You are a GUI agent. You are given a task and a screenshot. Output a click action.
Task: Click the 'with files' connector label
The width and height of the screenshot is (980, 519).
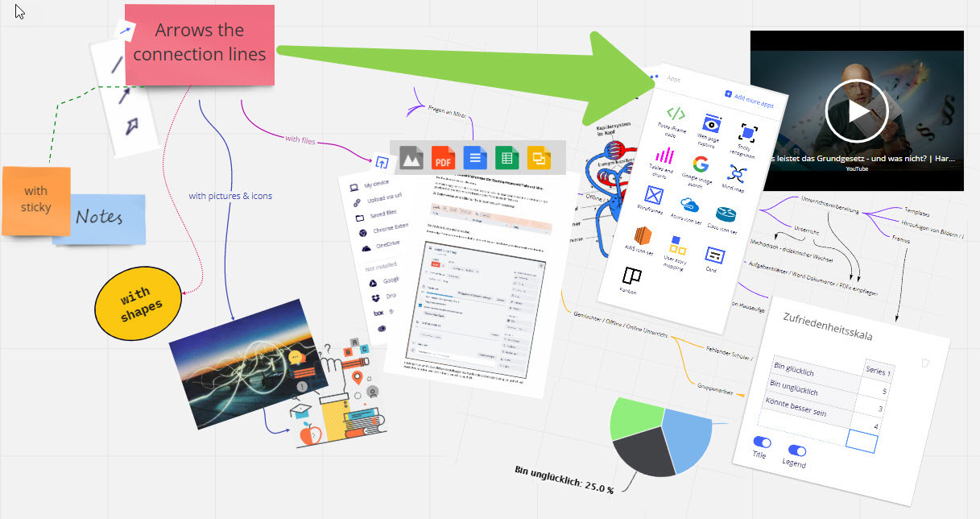[300, 140]
